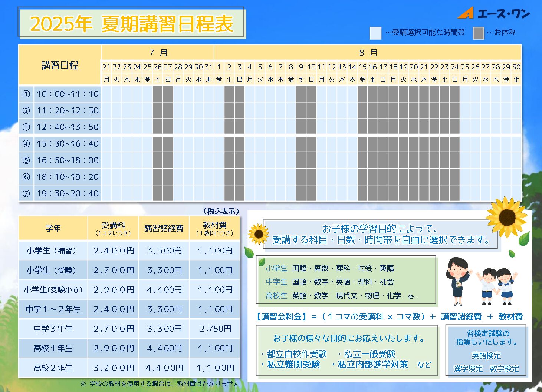This screenshot has height=392, width=542.
Task: Click 数学検定
Action: (x=504, y=369)
